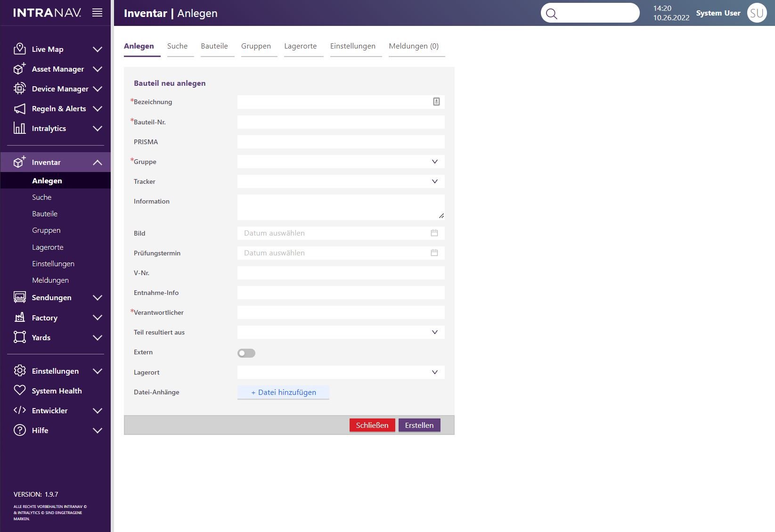Screen dimensions: 775x532
Task: Click the Einstellungen gear icon in sidebar
Action: coord(19,371)
